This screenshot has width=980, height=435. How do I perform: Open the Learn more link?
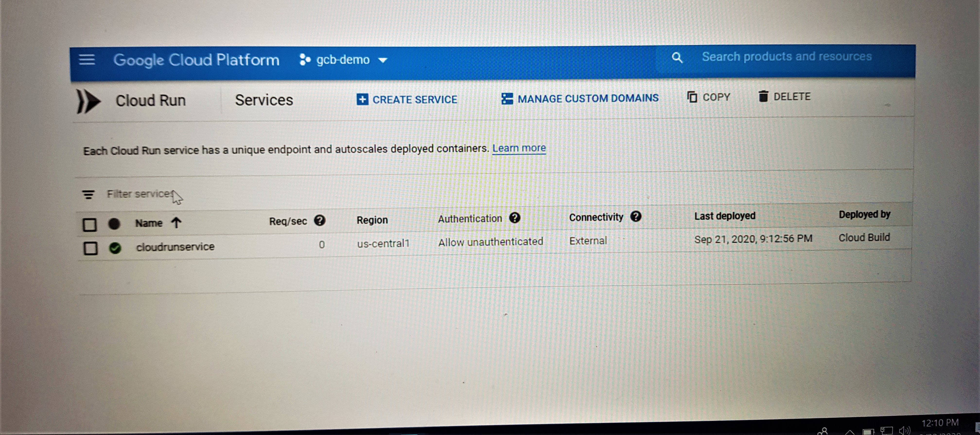pyautogui.click(x=519, y=148)
